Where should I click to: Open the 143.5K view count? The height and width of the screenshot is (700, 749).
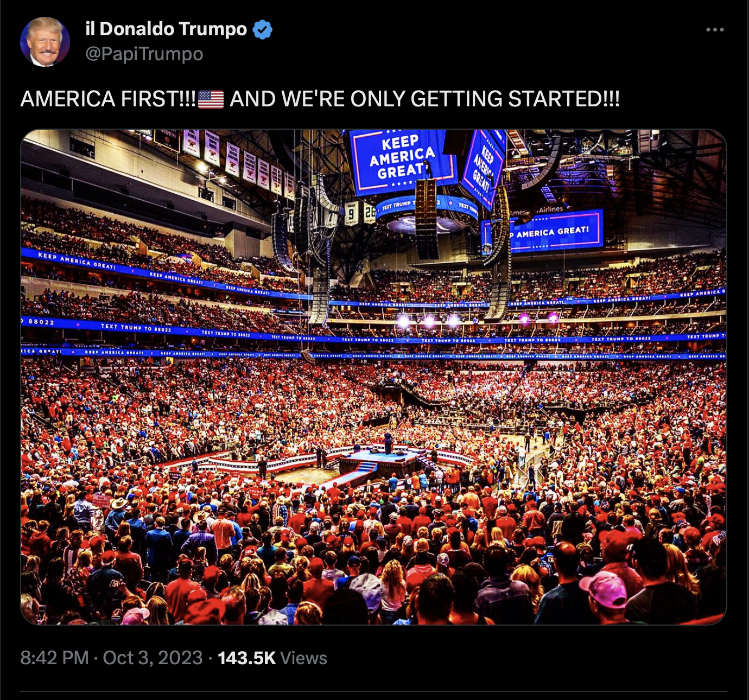[247, 658]
